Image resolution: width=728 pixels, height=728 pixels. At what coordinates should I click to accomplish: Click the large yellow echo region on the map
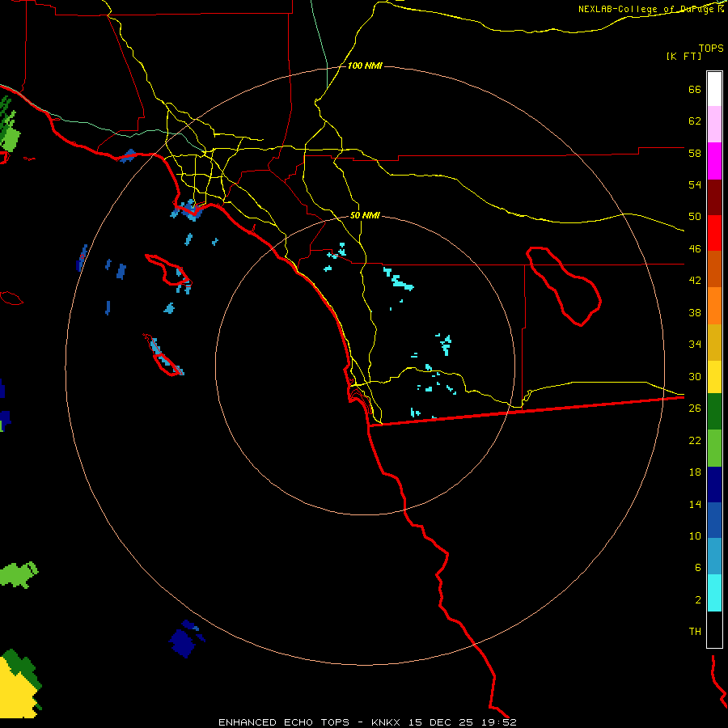(18, 692)
